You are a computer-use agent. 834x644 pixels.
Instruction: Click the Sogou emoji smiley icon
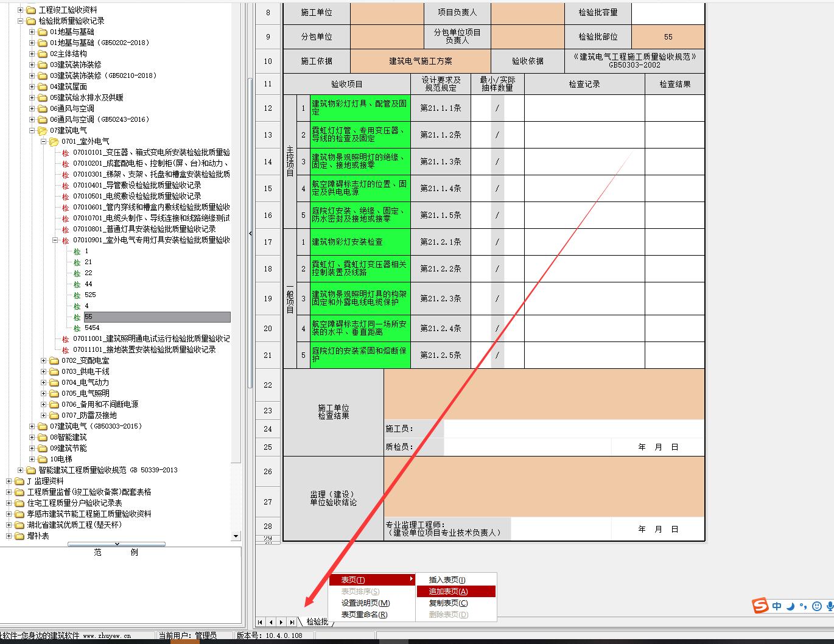(x=817, y=606)
